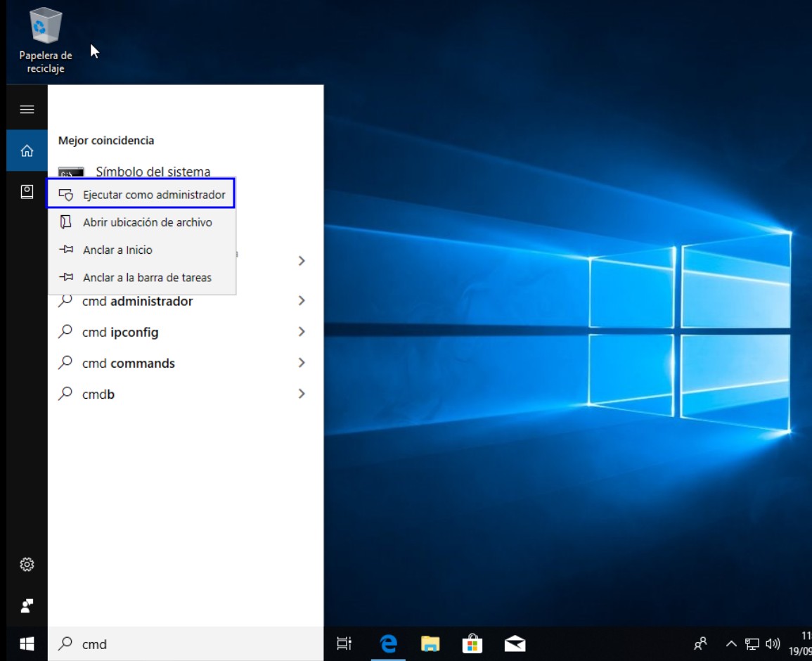Open the volume control tray icon
This screenshot has height=661, width=812.
tap(773, 644)
